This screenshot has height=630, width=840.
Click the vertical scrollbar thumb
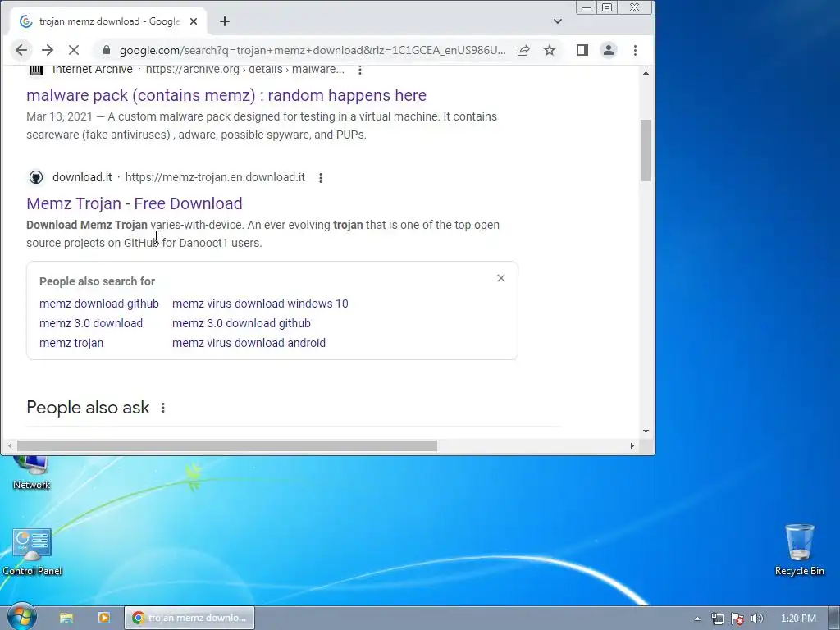click(x=646, y=150)
